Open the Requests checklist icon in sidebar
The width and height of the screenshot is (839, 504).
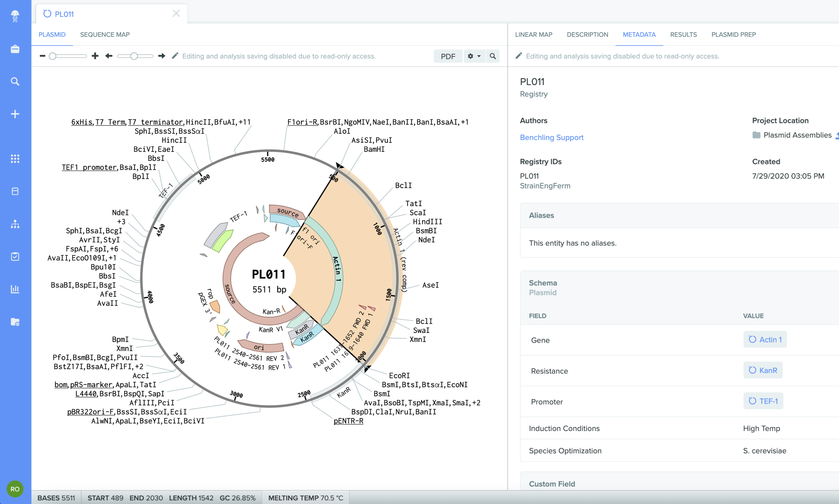coord(15,256)
